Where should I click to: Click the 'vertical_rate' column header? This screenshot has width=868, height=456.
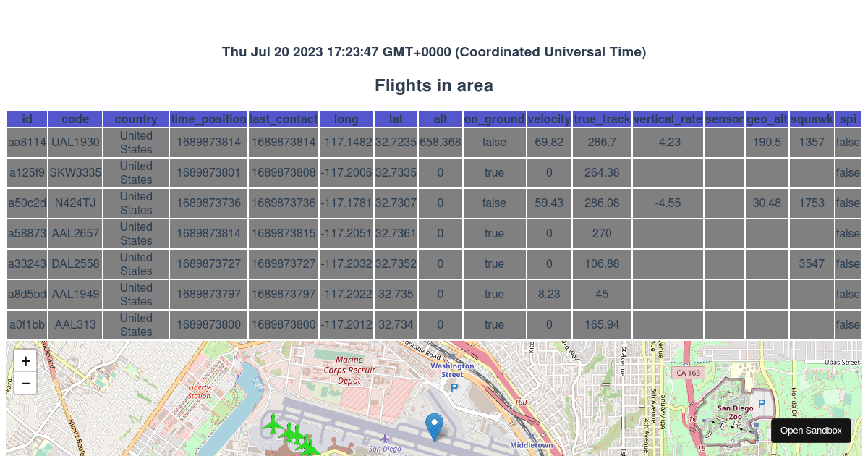(x=668, y=119)
